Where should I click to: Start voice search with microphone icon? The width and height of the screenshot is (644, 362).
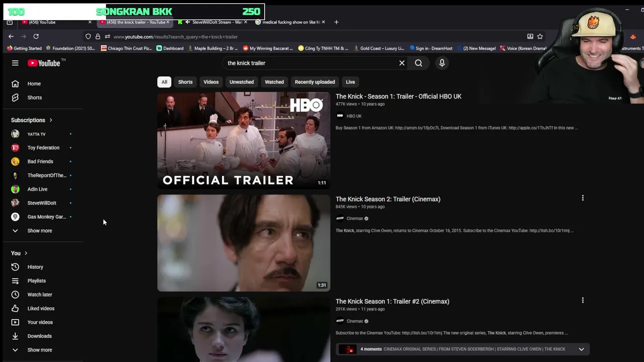442,63
